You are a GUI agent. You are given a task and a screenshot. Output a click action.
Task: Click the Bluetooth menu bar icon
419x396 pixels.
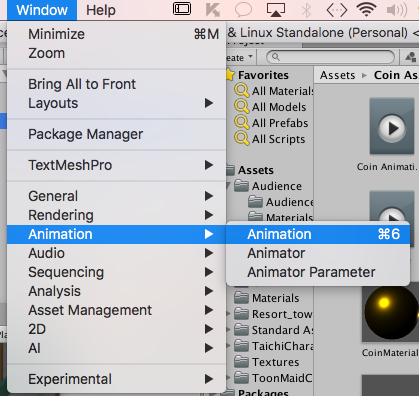[306, 10]
